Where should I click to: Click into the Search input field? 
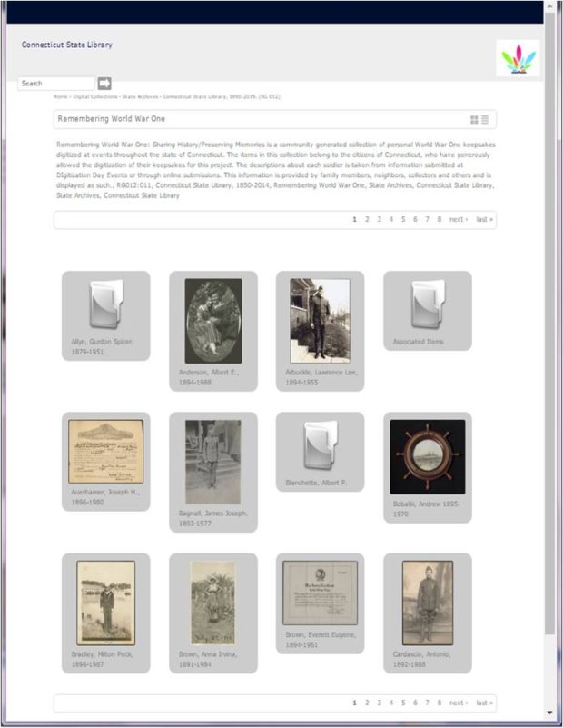[56, 84]
